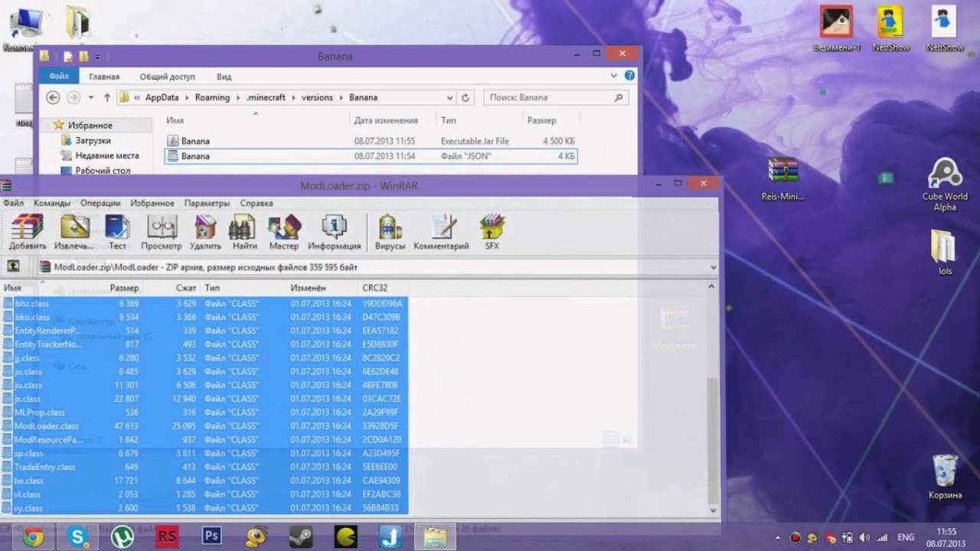Screen dimensions: 980x551
Task: Open the Справка menu in WinRAR
Action: tap(256, 204)
